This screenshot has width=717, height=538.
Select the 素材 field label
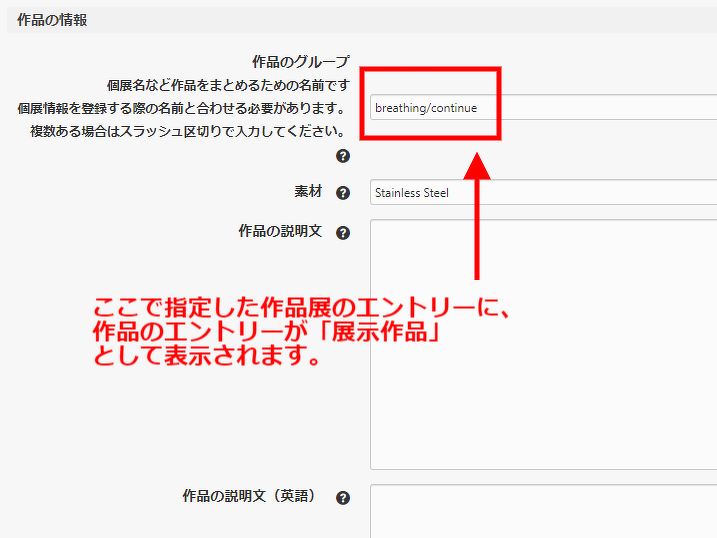pyautogui.click(x=308, y=192)
